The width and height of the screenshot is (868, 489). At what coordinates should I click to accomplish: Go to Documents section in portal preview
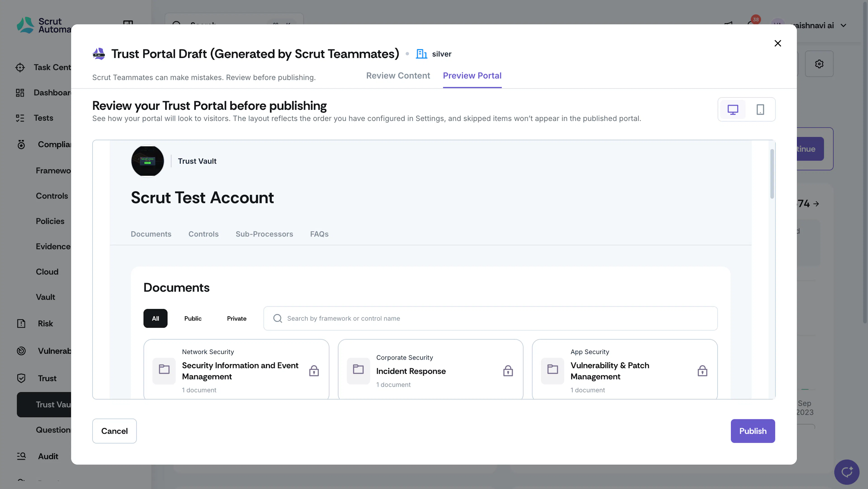[151, 234]
